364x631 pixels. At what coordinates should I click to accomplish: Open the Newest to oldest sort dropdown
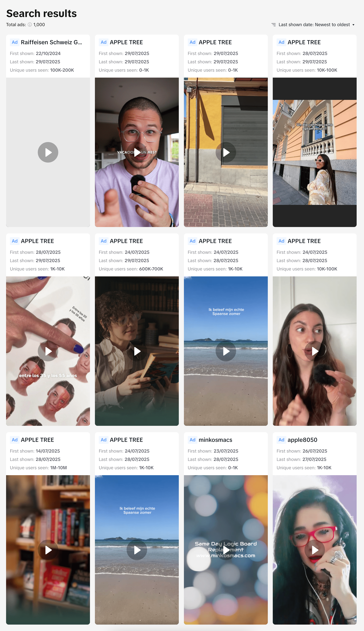[314, 25]
